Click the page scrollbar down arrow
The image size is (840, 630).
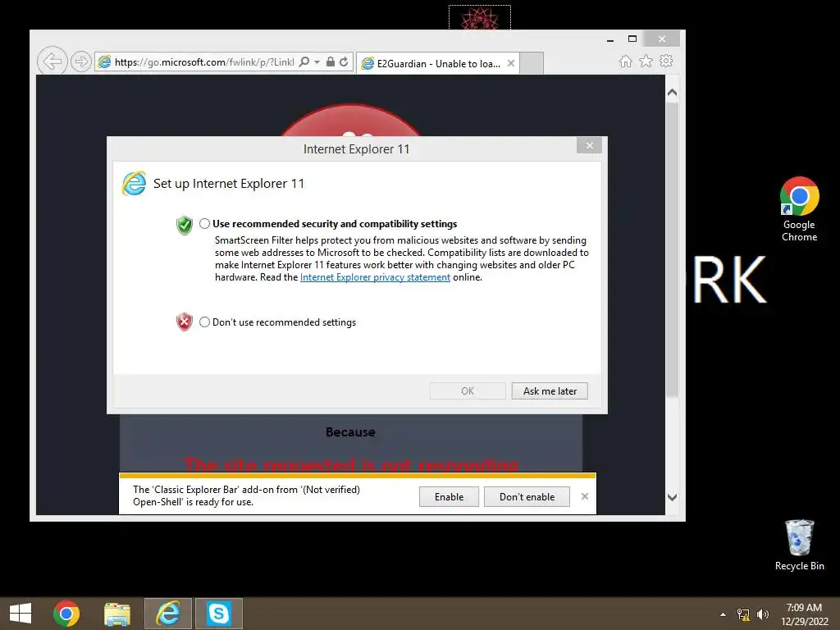pyautogui.click(x=673, y=497)
